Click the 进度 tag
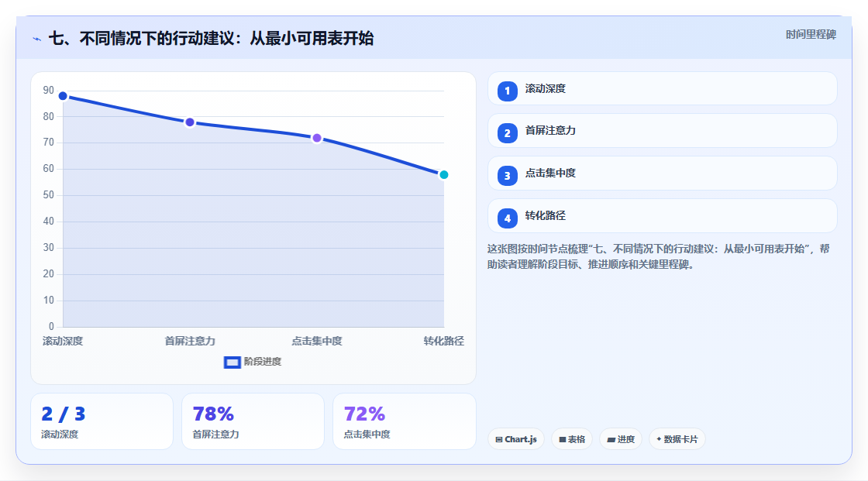The image size is (868, 481). (621, 439)
